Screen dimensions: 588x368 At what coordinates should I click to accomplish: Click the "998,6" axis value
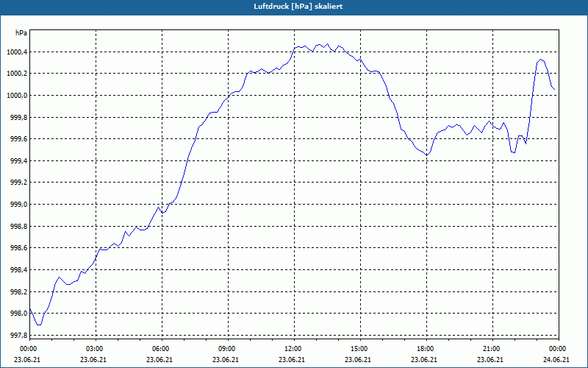18,248
